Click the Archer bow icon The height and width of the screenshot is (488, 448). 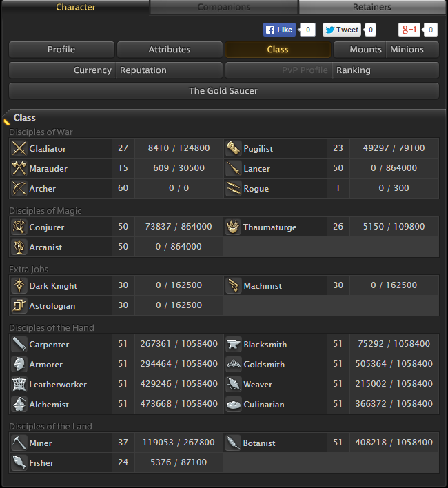pyautogui.click(x=19, y=188)
